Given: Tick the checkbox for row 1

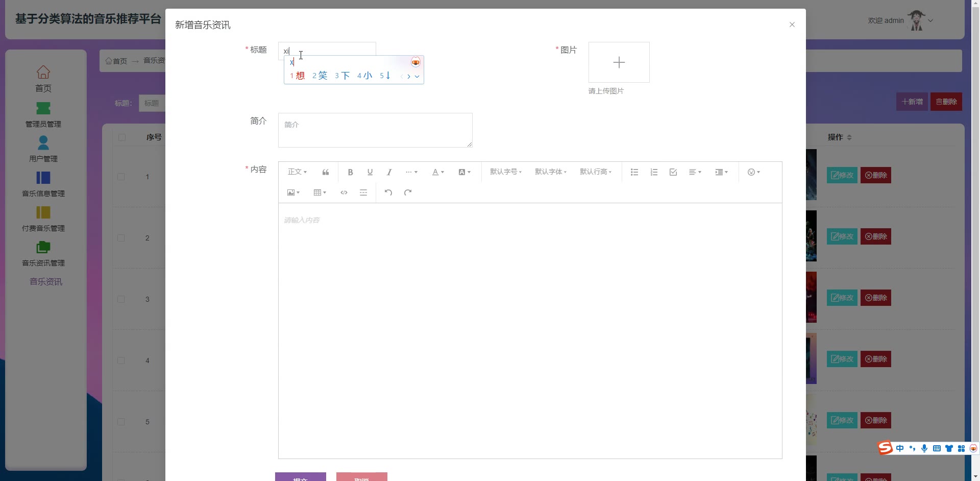Looking at the screenshot, I should [121, 177].
